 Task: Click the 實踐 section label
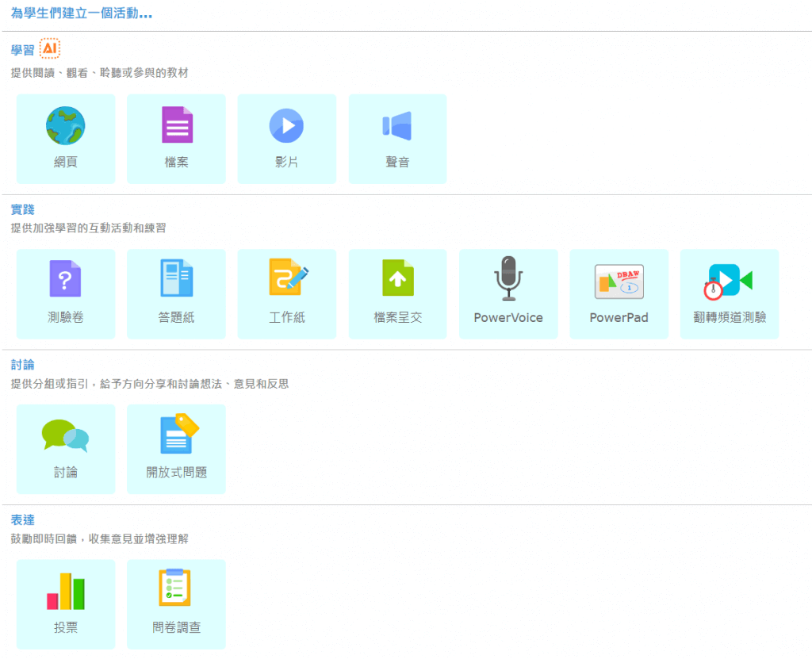[21, 209]
